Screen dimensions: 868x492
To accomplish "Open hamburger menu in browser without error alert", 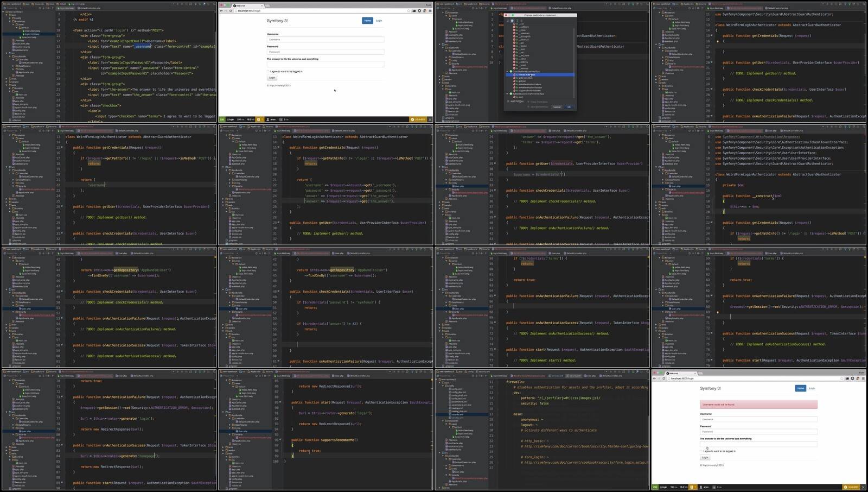I will [429, 11].
